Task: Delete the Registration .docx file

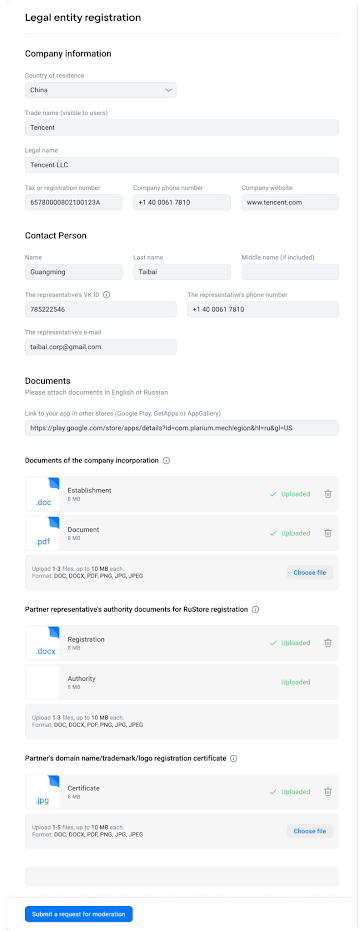Action: tap(328, 642)
